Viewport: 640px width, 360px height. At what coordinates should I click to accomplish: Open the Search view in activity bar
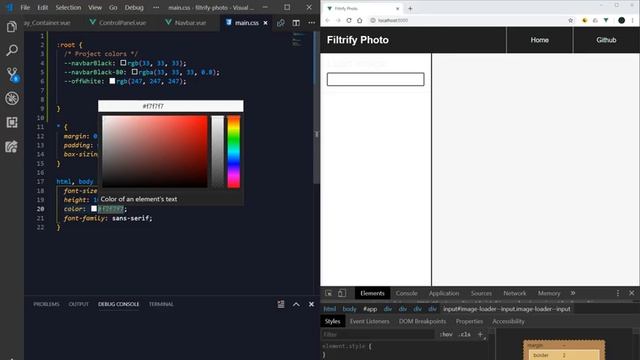[12, 50]
